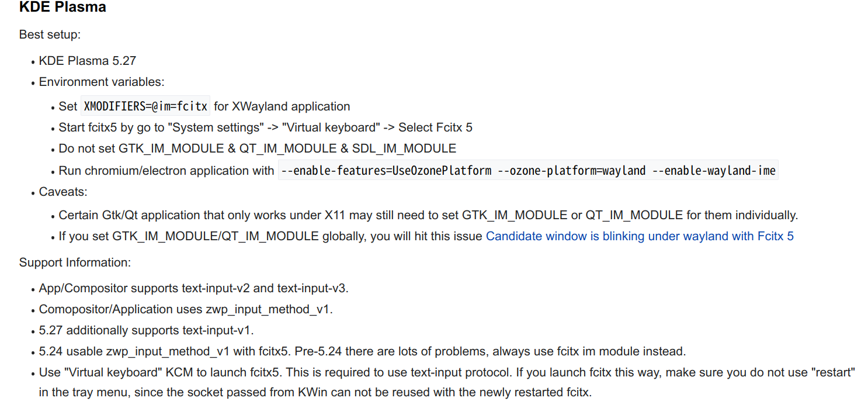Click "If you set GTK_IM_MODULE/QT_IM_MODULE globally" text
Image resolution: width=868 pixels, height=415 pixels.
point(271,237)
